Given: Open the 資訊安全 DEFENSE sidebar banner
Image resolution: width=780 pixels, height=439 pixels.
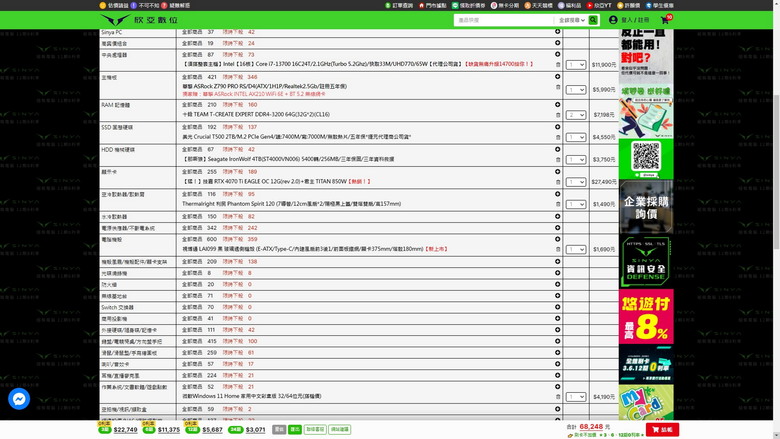Looking at the screenshot, I should pyautogui.click(x=646, y=262).
